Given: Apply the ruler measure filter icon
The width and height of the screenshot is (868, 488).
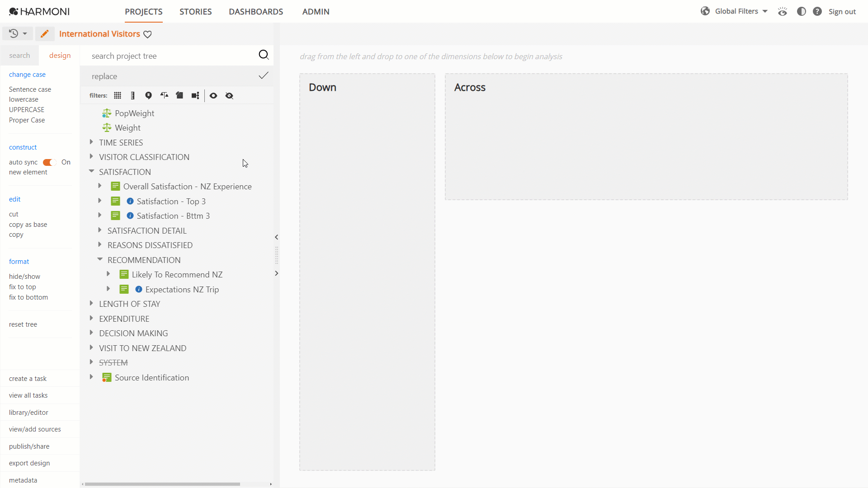Looking at the screenshot, I should 132,95.
